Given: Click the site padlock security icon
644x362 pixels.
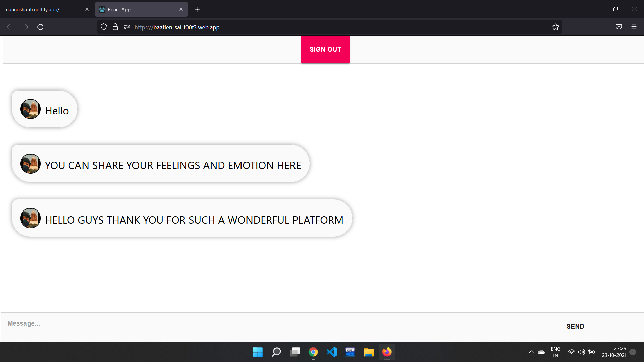Looking at the screenshot, I should [115, 27].
